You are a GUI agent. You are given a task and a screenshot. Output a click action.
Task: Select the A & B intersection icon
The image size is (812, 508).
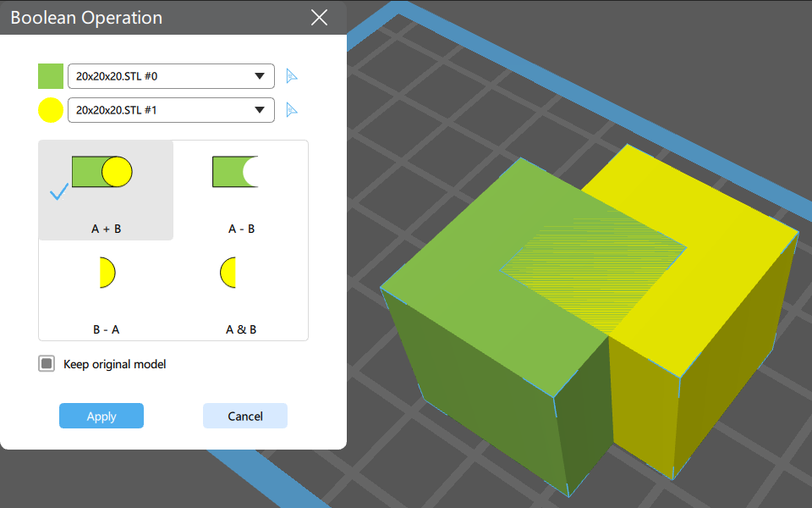[228, 272]
